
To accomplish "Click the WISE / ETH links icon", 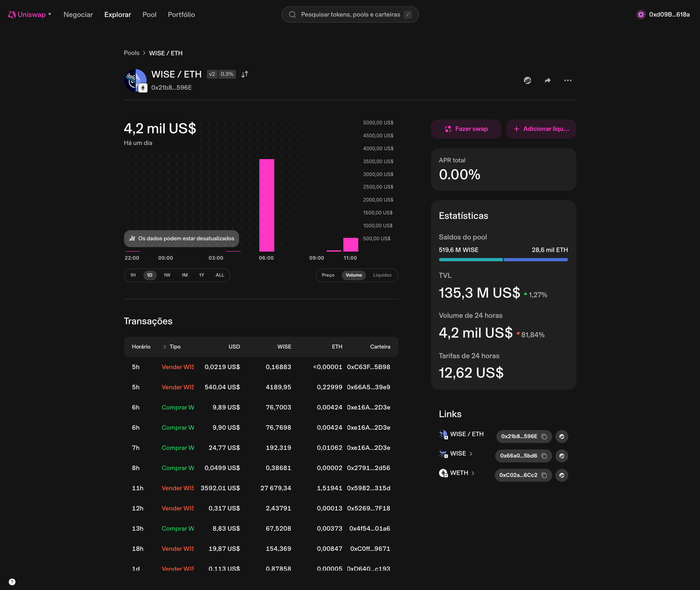I will pyautogui.click(x=444, y=434).
